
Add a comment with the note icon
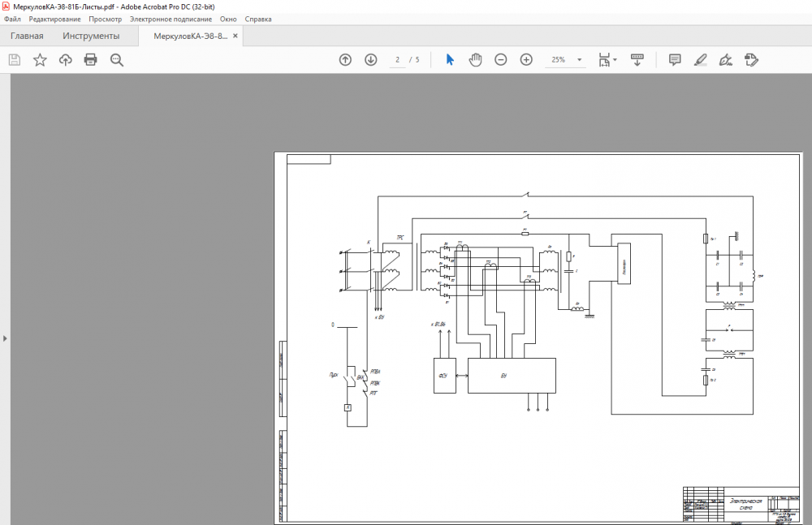(674, 60)
